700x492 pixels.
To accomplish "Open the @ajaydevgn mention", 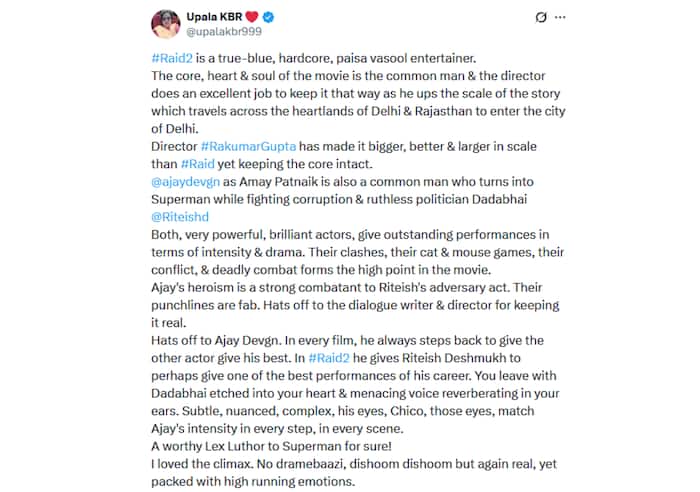I will click(x=188, y=179).
